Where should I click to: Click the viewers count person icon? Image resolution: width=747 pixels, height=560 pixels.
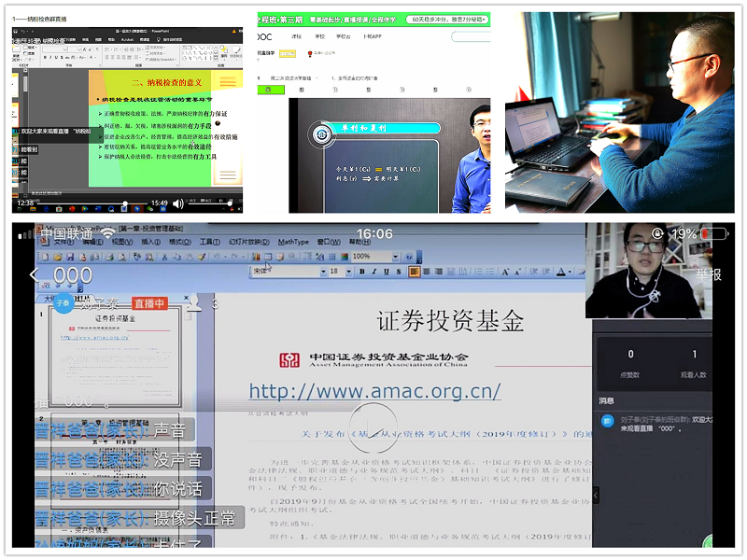pos(194,303)
